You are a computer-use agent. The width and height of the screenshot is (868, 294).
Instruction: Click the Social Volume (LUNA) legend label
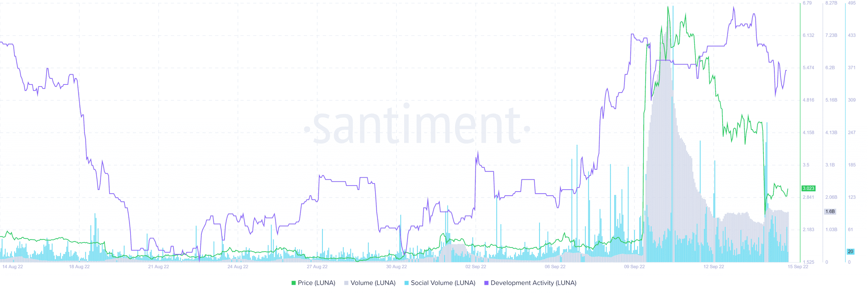point(443,283)
